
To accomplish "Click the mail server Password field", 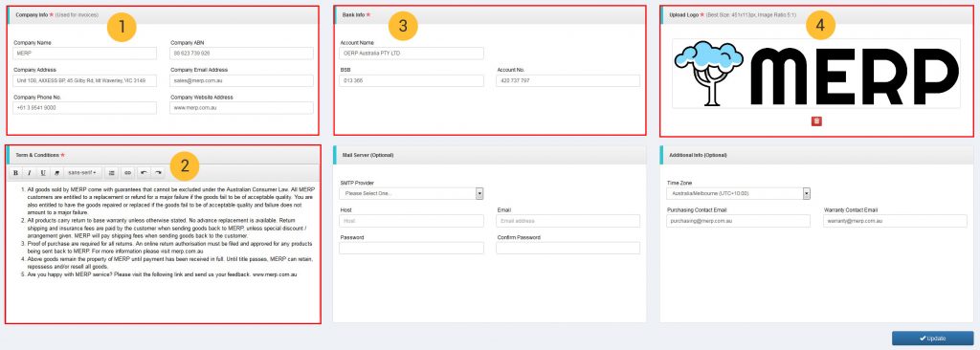I will (412, 248).
